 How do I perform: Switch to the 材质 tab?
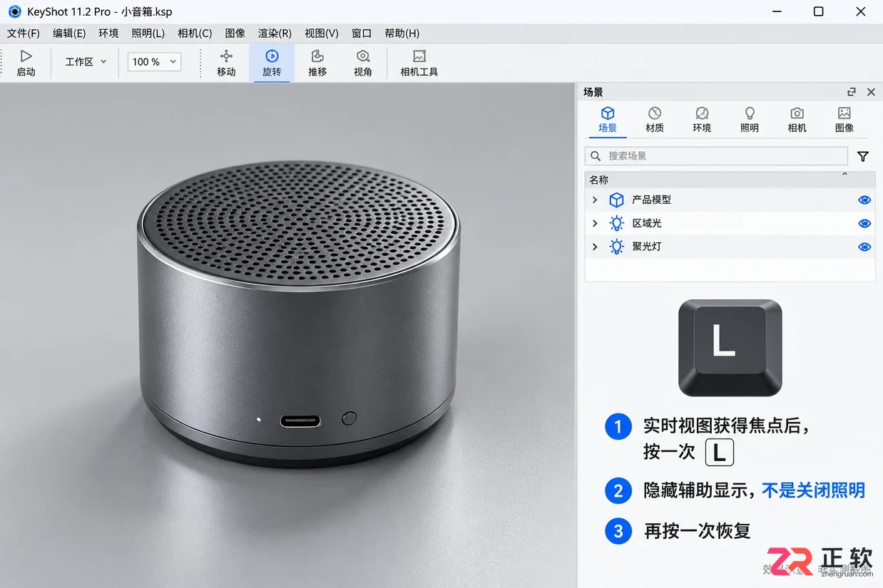pyautogui.click(x=655, y=120)
